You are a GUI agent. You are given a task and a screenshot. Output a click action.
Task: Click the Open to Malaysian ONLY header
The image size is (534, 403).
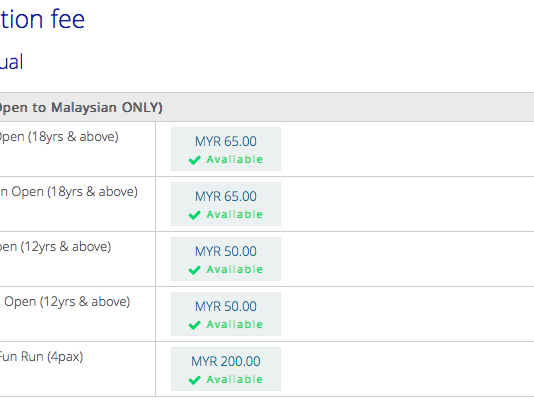click(81, 108)
